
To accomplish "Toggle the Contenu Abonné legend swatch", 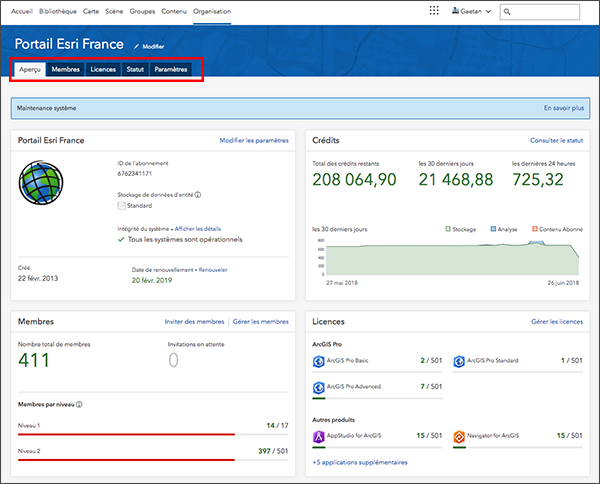I will [x=535, y=229].
